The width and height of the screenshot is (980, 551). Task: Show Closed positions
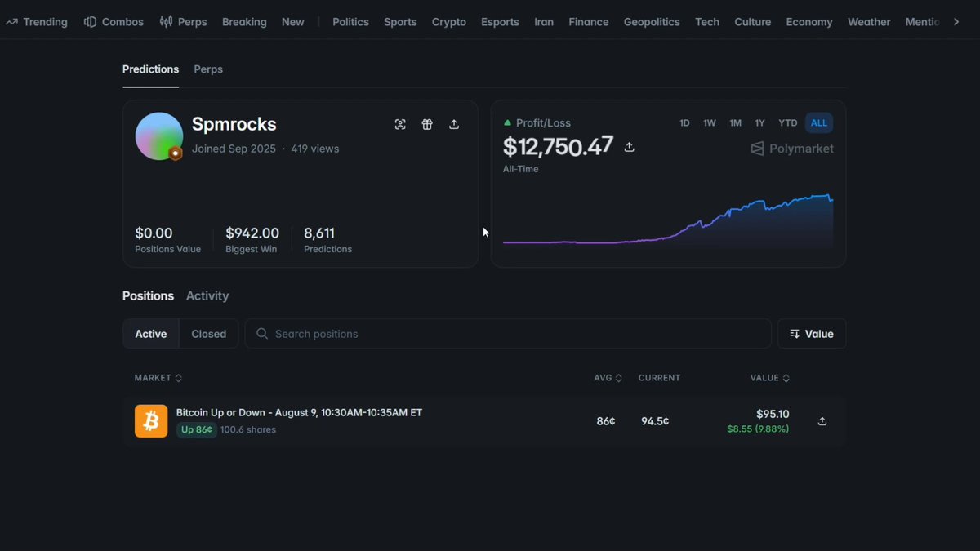tap(209, 334)
